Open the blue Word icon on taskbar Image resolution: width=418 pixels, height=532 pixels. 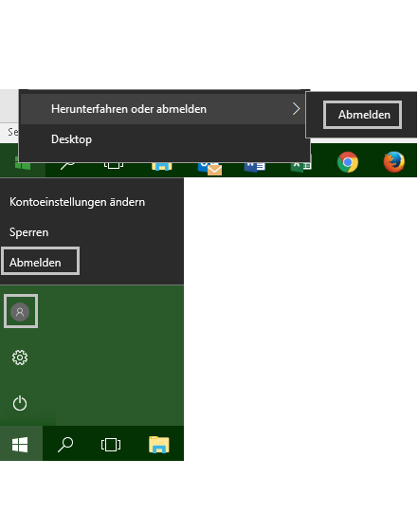coord(255,167)
